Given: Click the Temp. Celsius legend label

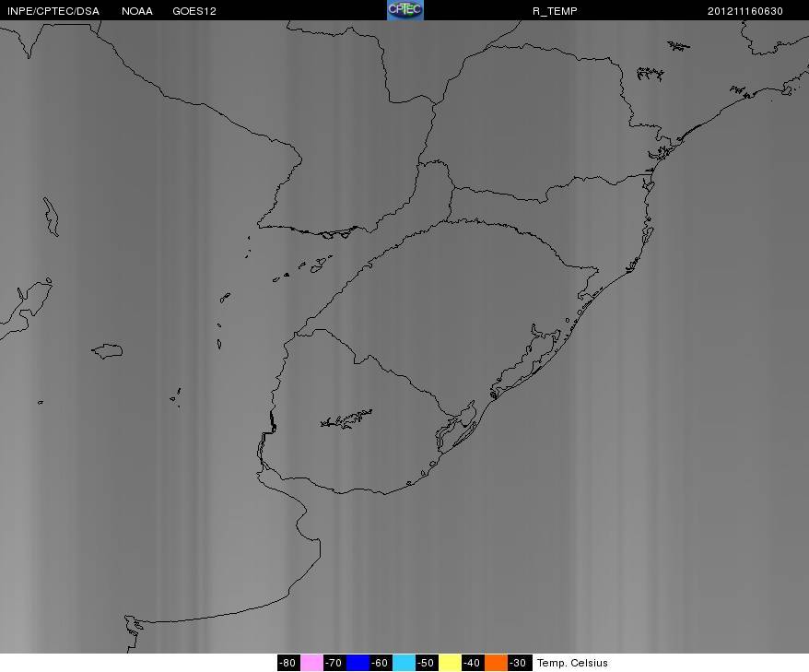Looking at the screenshot, I should tap(572, 663).
